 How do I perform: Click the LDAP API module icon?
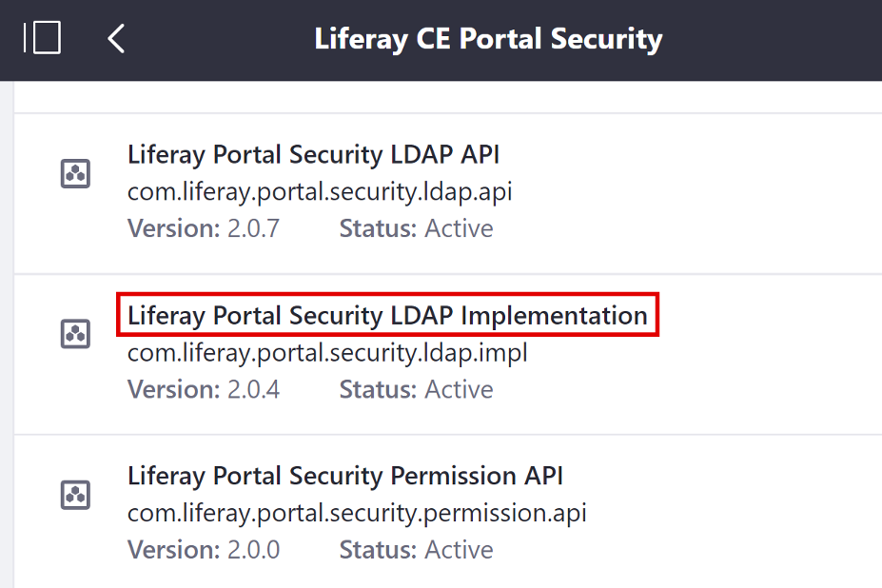pos(75,173)
